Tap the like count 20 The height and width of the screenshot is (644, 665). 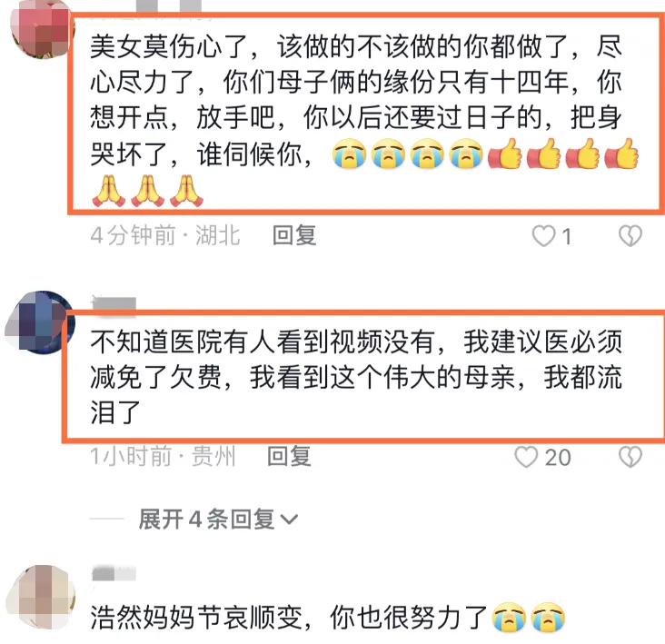coord(558,458)
